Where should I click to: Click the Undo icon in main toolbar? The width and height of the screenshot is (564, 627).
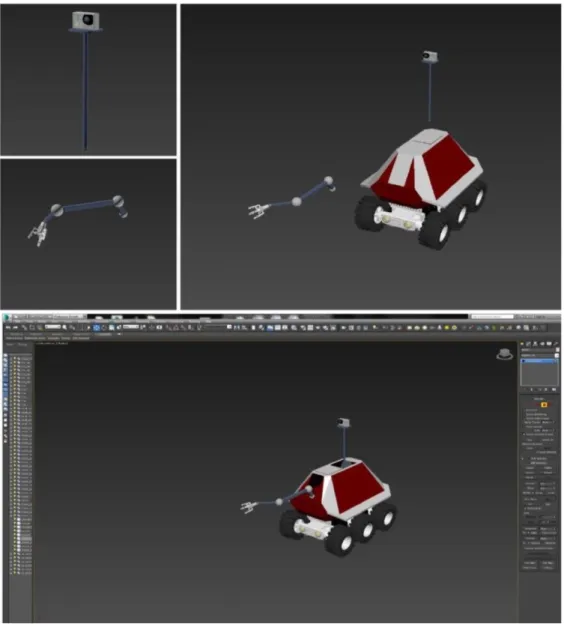(8, 327)
